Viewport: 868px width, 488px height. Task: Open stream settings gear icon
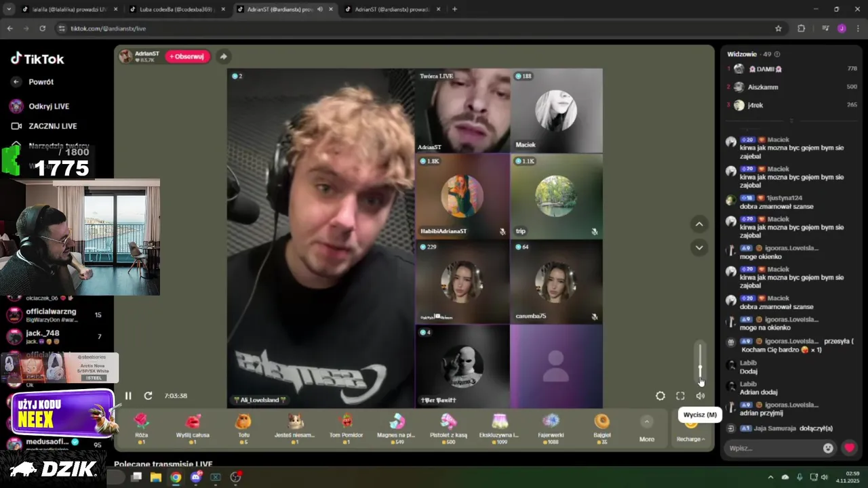click(660, 396)
